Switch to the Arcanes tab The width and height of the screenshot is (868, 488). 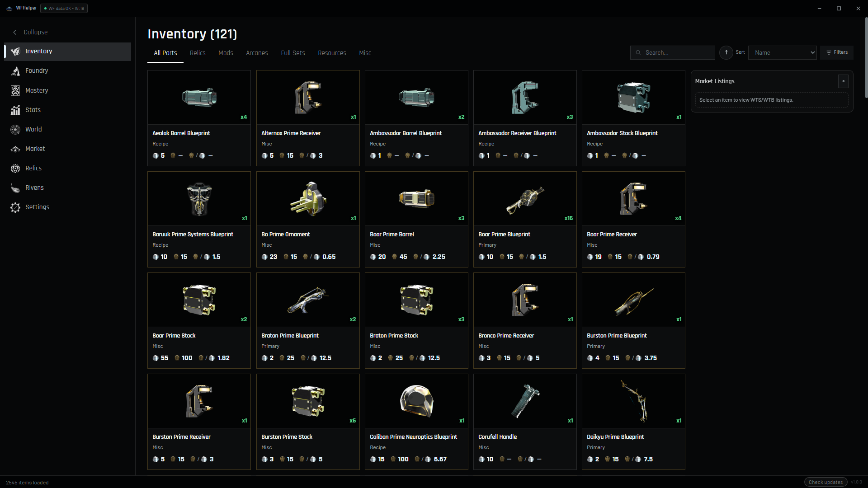click(257, 53)
